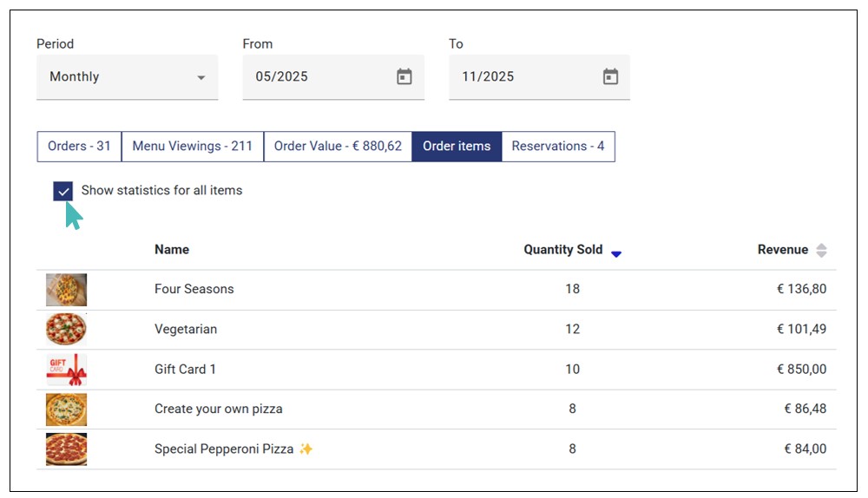The image size is (868, 498).
Task: Click the Quantity Sold column header text
Action: pyautogui.click(x=562, y=250)
